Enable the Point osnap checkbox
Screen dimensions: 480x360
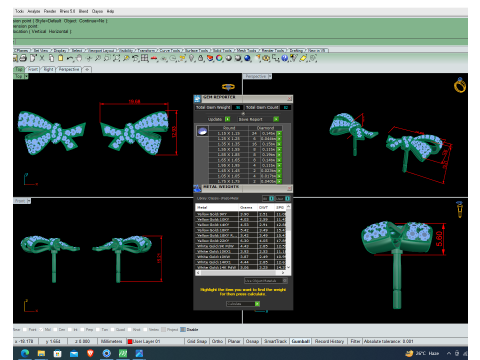click(25, 329)
